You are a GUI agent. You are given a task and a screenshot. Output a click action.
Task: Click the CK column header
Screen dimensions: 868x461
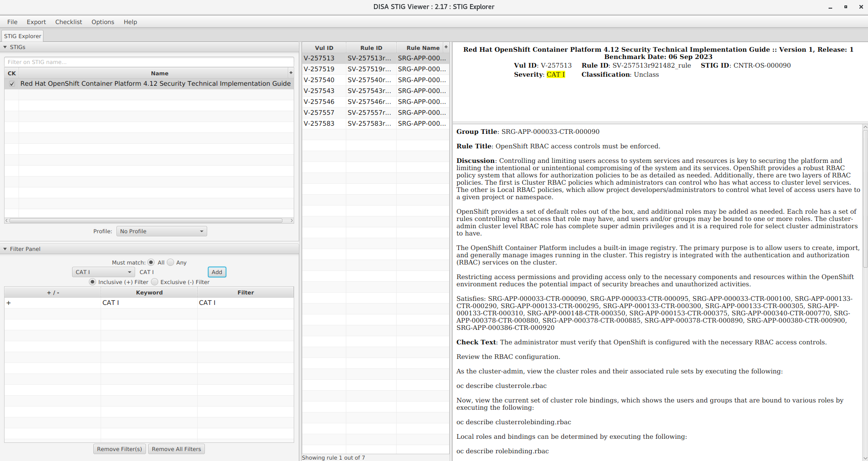coord(12,73)
